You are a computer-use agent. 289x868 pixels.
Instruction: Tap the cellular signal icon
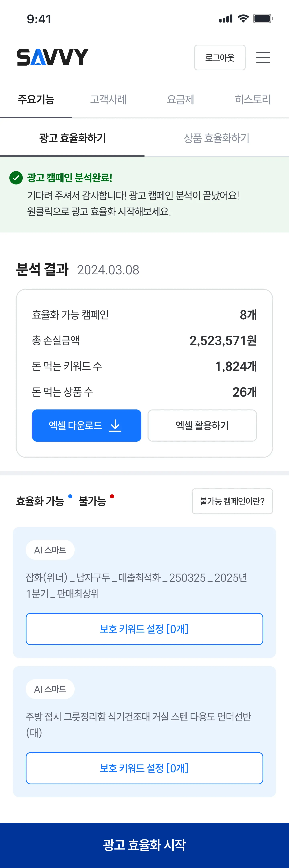tap(226, 19)
